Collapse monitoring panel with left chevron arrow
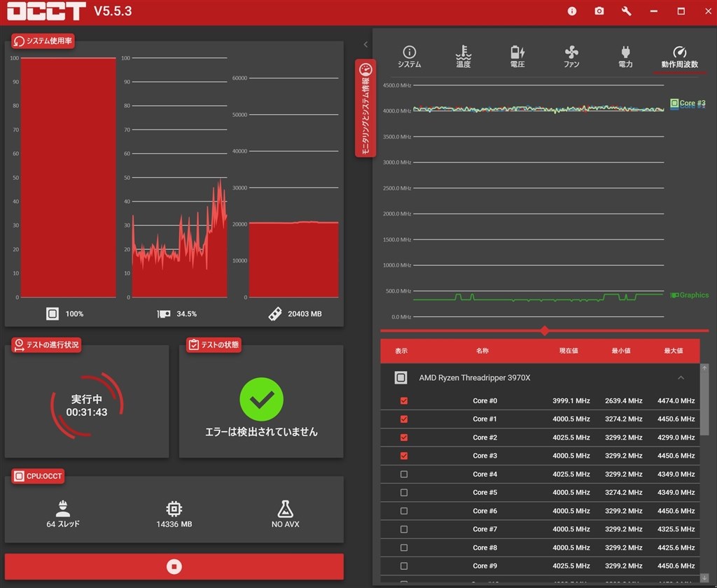Screen dimensions: 717x588 click(x=366, y=44)
